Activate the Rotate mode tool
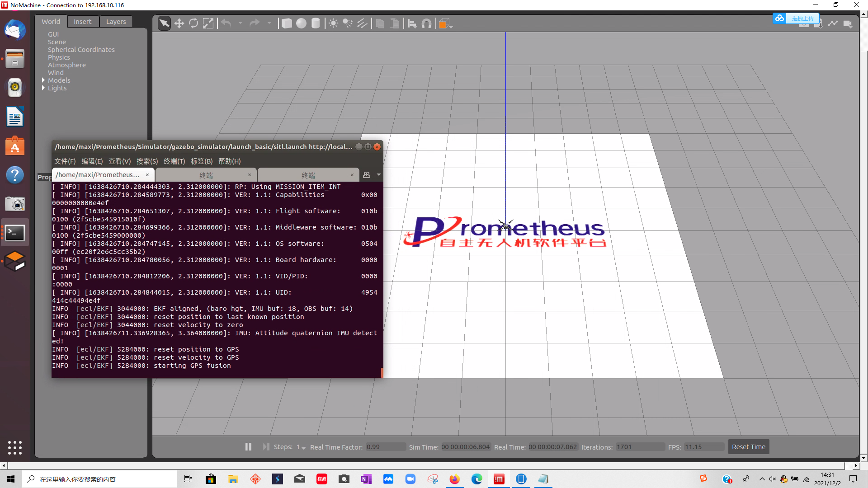Image resolution: width=868 pixels, height=488 pixels. (193, 23)
